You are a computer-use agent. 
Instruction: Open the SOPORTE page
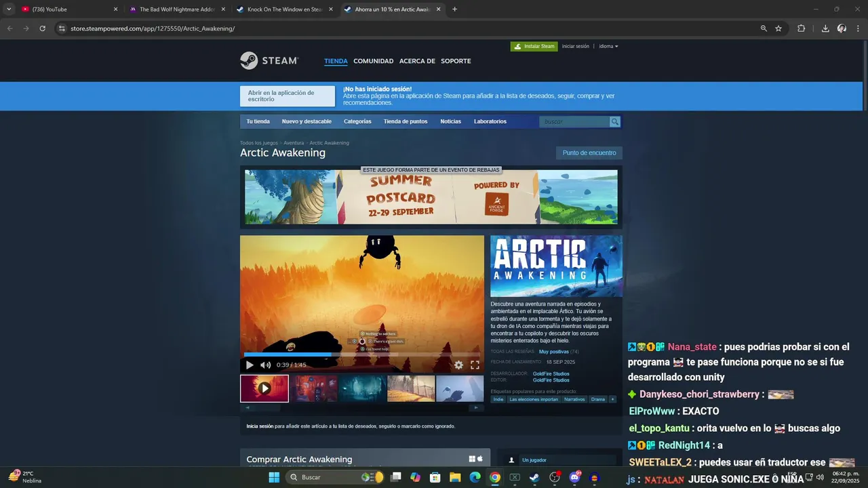456,61
